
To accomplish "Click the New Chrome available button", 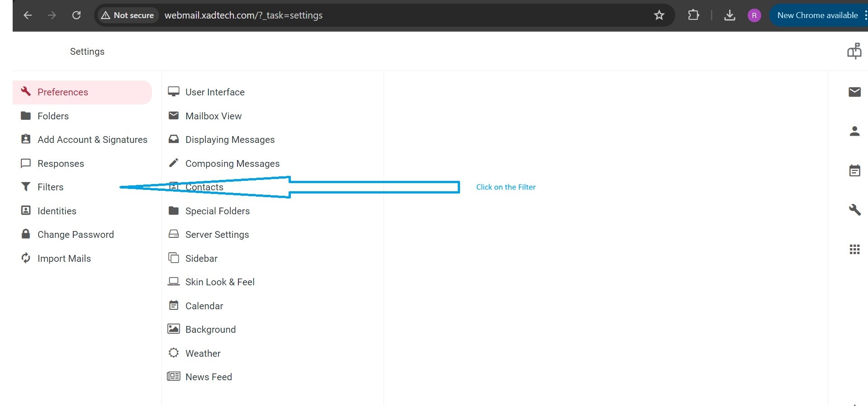I will (x=817, y=15).
